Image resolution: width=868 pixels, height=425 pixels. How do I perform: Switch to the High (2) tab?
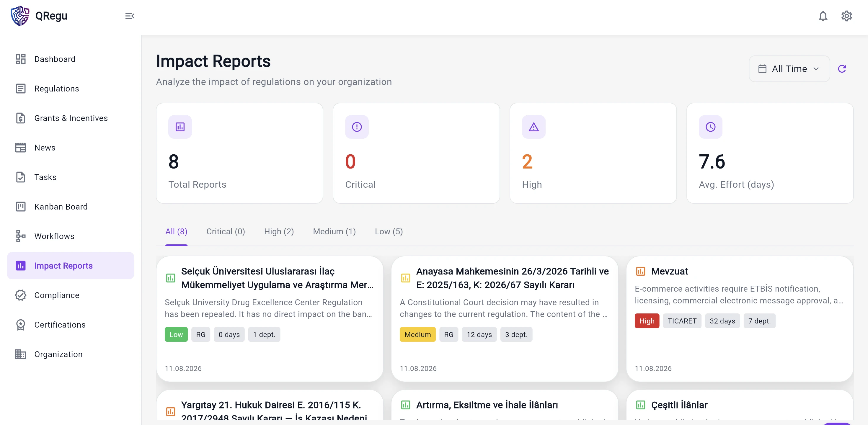point(279,231)
